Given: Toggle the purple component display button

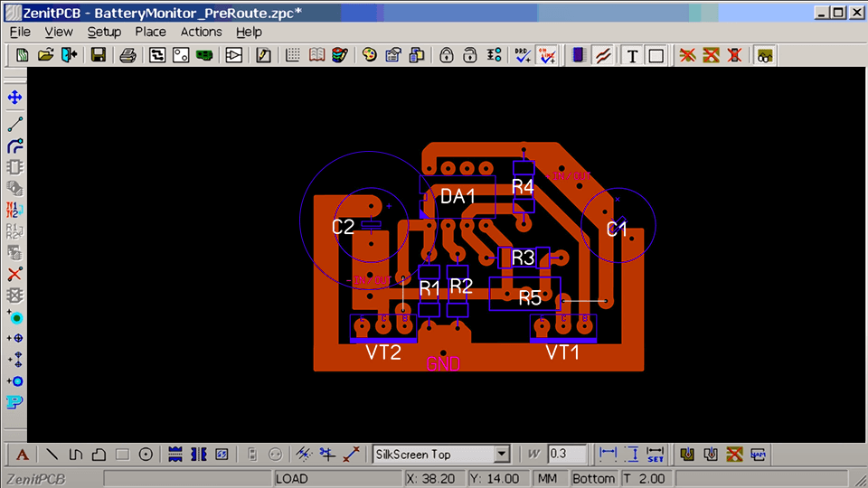Looking at the screenshot, I should (x=578, y=55).
